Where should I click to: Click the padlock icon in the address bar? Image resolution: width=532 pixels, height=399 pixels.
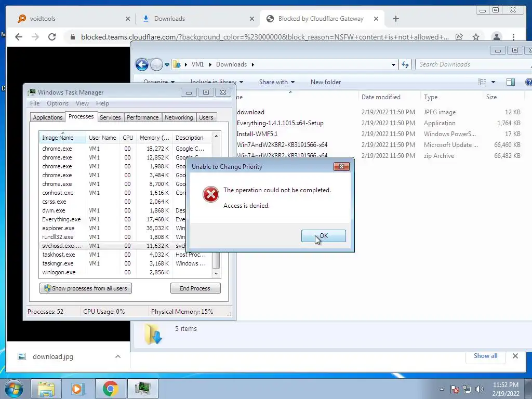click(x=72, y=37)
